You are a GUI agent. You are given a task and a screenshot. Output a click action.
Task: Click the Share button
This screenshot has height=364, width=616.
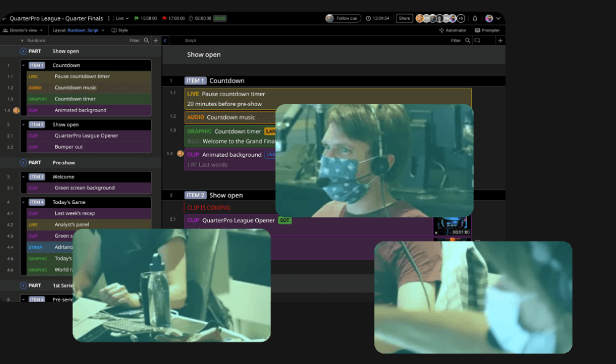404,18
